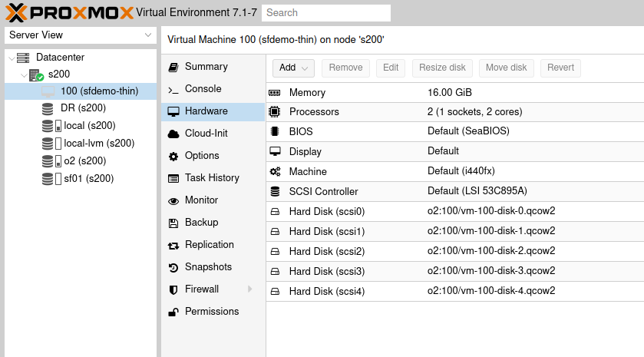Go to the Snapshots tab

point(213,266)
